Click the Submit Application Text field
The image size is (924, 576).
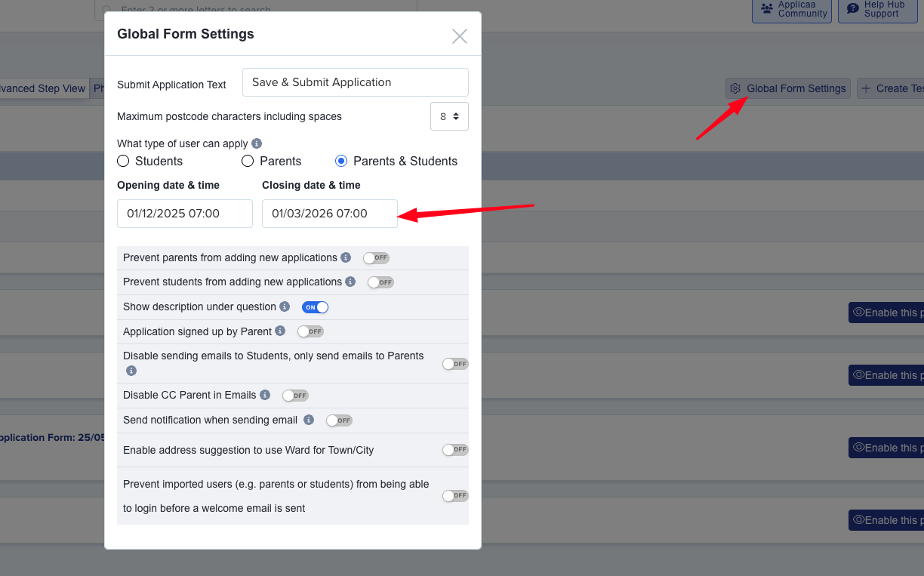point(355,82)
